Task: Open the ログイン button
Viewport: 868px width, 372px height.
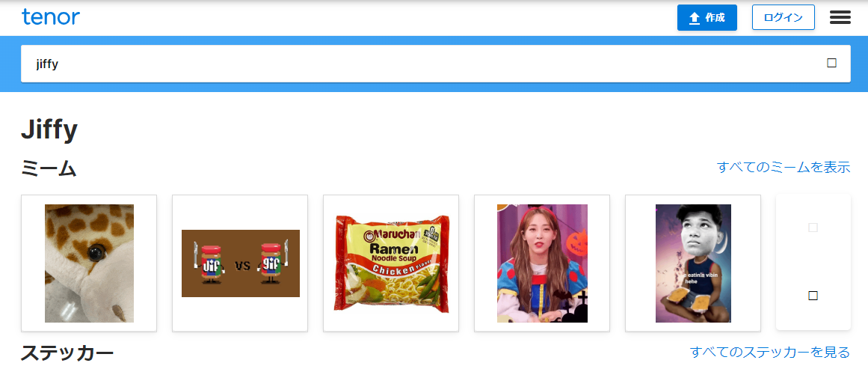Action: tap(784, 18)
